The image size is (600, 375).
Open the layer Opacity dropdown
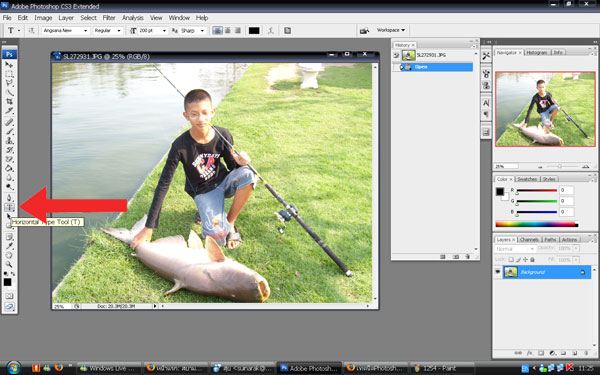[576, 248]
